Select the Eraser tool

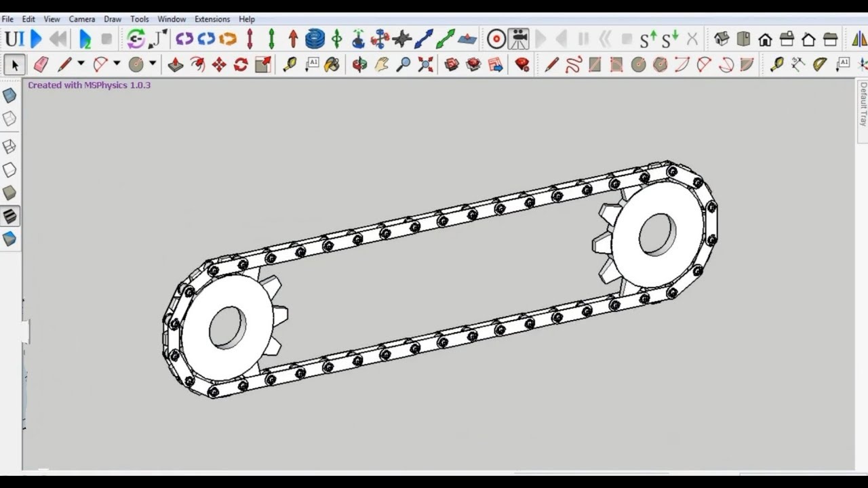[x=41, y=65]
